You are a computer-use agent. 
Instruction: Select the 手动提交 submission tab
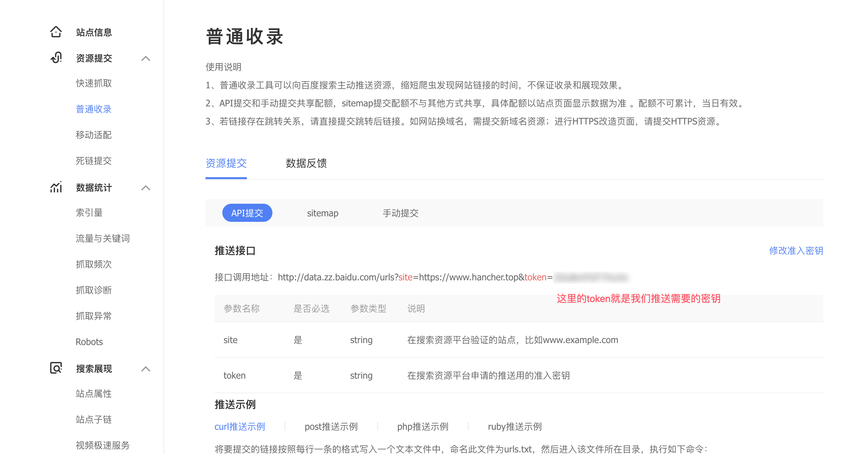pos(400,213)
